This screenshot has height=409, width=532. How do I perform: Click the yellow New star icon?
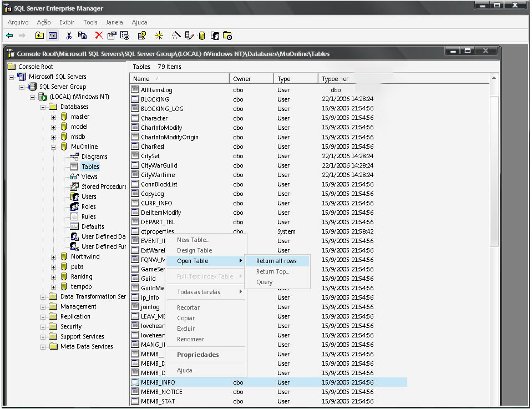pyautogui.click(x=159, y=36)
